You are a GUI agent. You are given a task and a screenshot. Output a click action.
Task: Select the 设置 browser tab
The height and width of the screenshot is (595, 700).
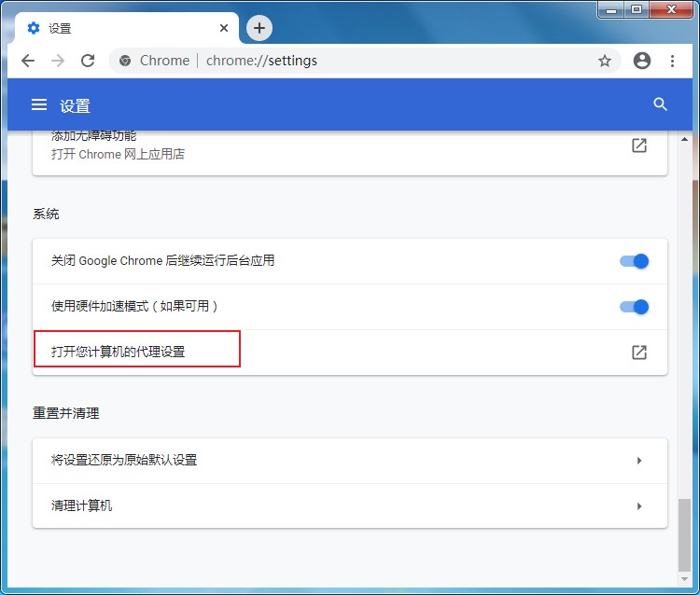pyautogui.click(x=127, y=28)
